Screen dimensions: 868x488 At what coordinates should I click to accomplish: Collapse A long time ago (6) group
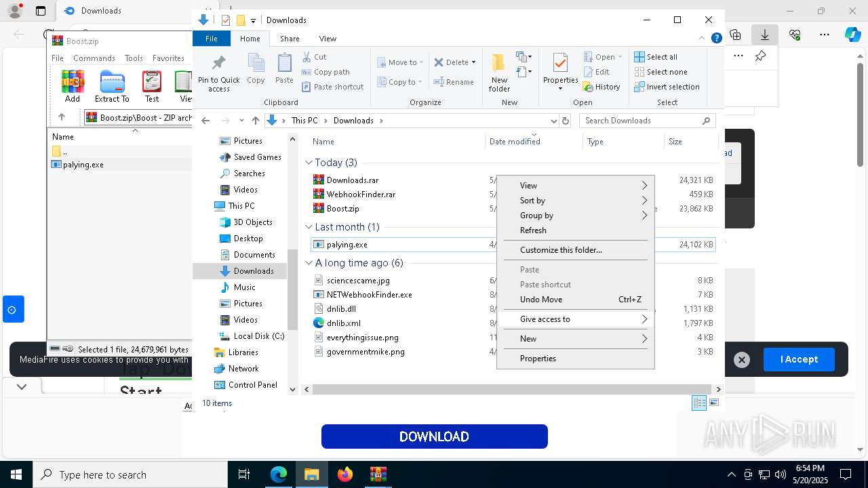[x=309, y=263]
